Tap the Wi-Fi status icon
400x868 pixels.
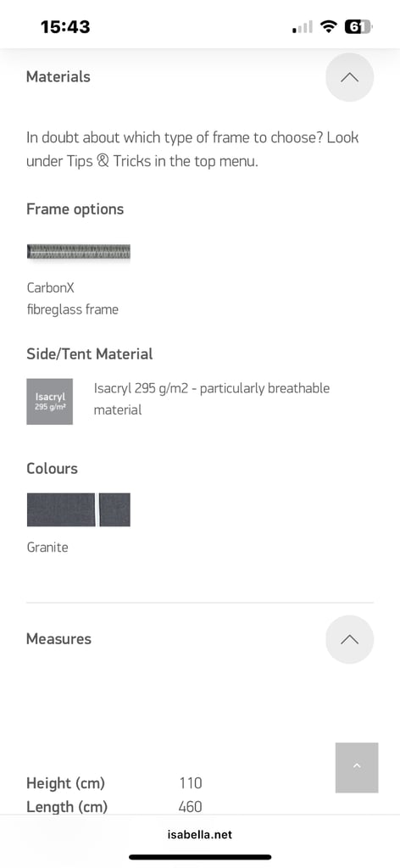point(330,26)
